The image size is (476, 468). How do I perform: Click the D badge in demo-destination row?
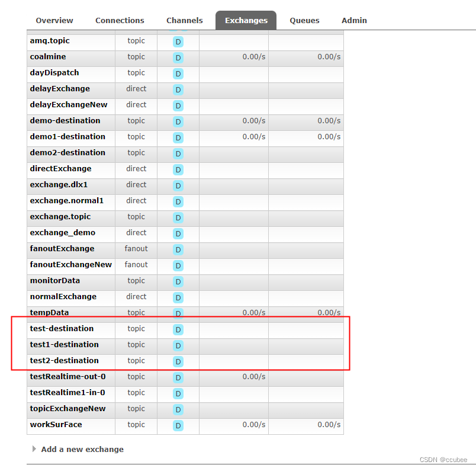point(178,122)
